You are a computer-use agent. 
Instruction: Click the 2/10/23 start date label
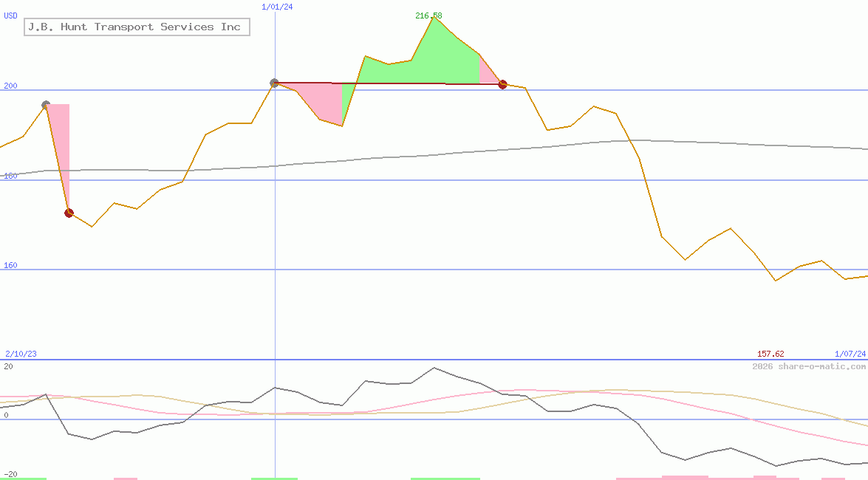click(x=21, y=354)
